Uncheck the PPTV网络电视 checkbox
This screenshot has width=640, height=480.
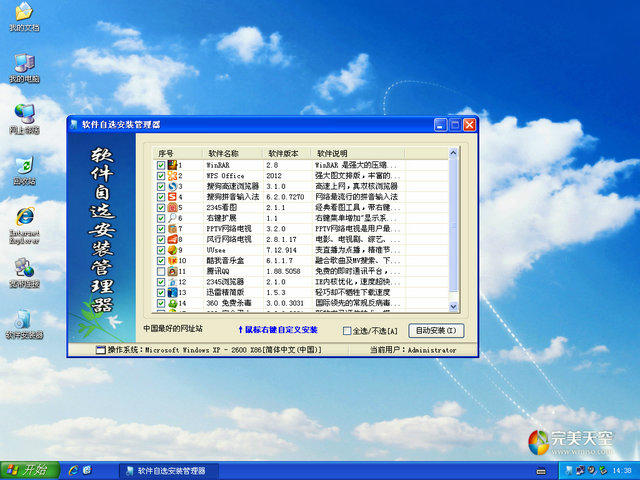(x=161, y=229)
